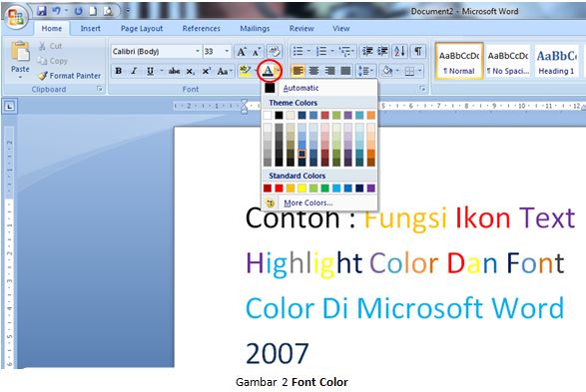Open the View tab

pyautogui.click(x=340, y=28)
